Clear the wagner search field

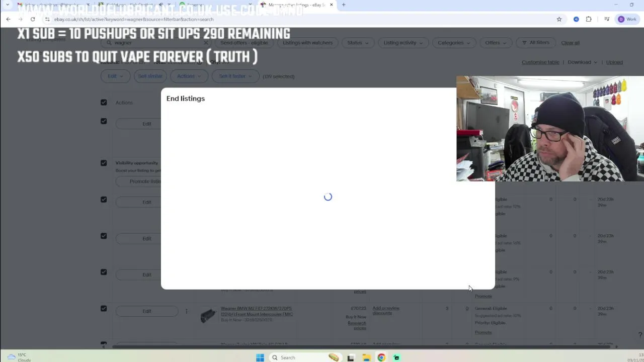click(205, 43)
